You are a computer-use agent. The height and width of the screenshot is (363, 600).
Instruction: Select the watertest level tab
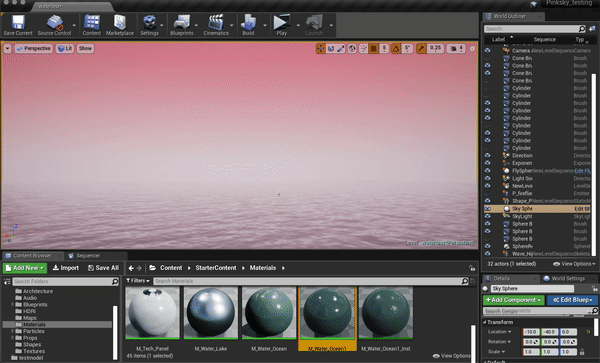click(x=50, y=7)
